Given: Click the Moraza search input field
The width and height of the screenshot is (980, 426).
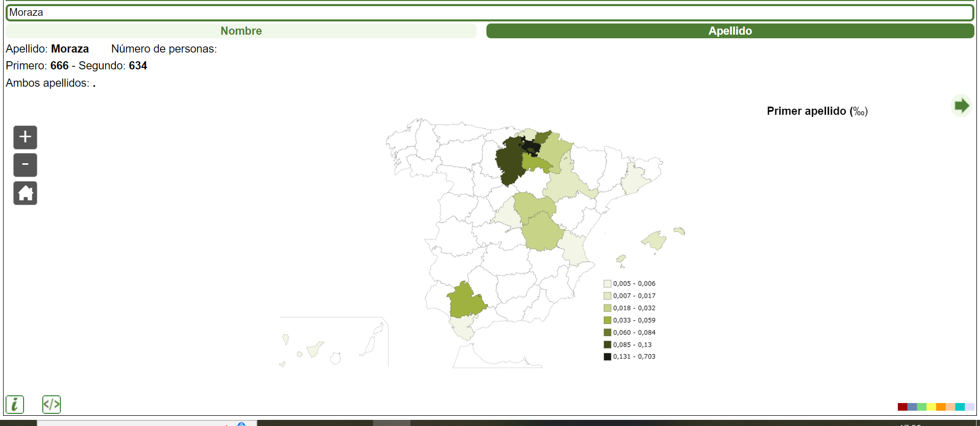Looking at the screenshot, I should point(490,13).
